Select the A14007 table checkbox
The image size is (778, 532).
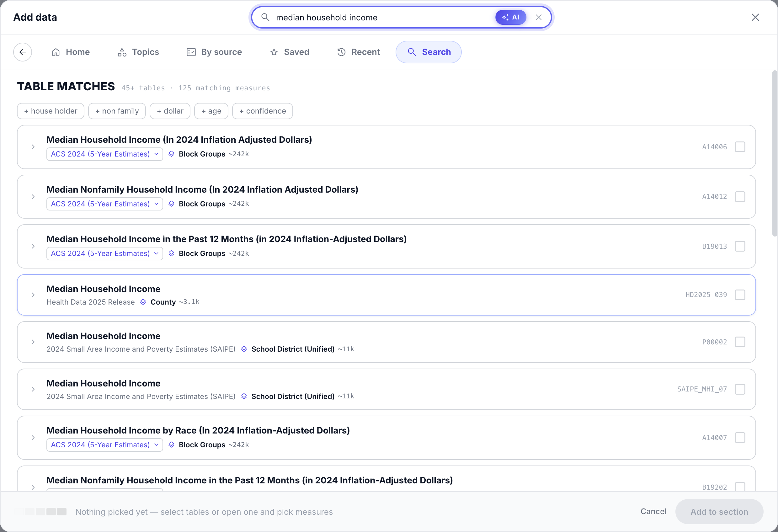coord(740,437)
